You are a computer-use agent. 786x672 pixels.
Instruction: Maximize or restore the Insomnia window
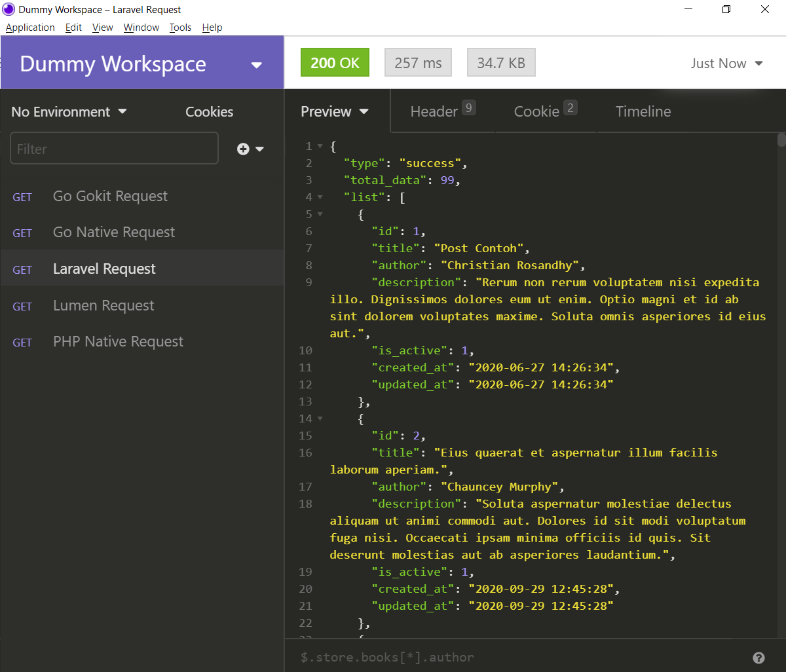(x=726, y=9)
